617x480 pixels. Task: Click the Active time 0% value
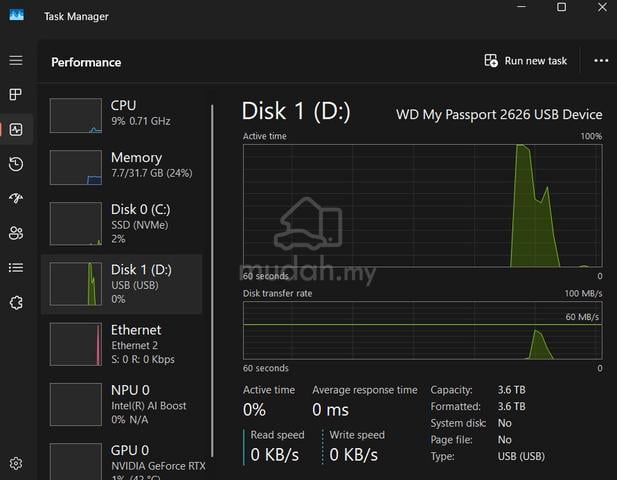[x=254, y=410]
